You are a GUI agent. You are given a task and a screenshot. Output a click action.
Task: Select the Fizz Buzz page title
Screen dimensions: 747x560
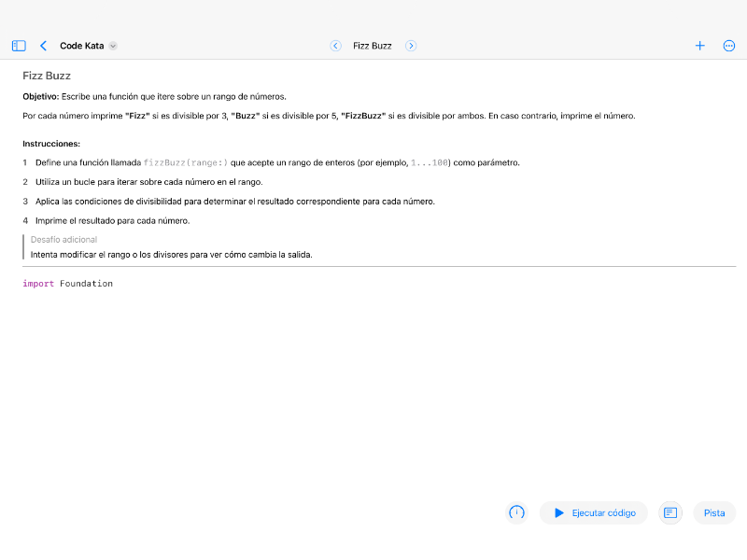pyautogui.click(x=372, y=45)
